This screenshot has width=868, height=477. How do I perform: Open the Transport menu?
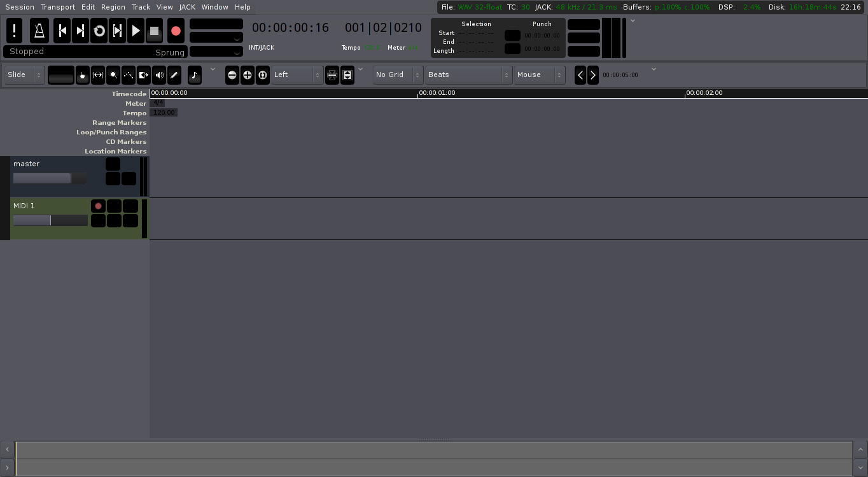[x=58, y=7]
